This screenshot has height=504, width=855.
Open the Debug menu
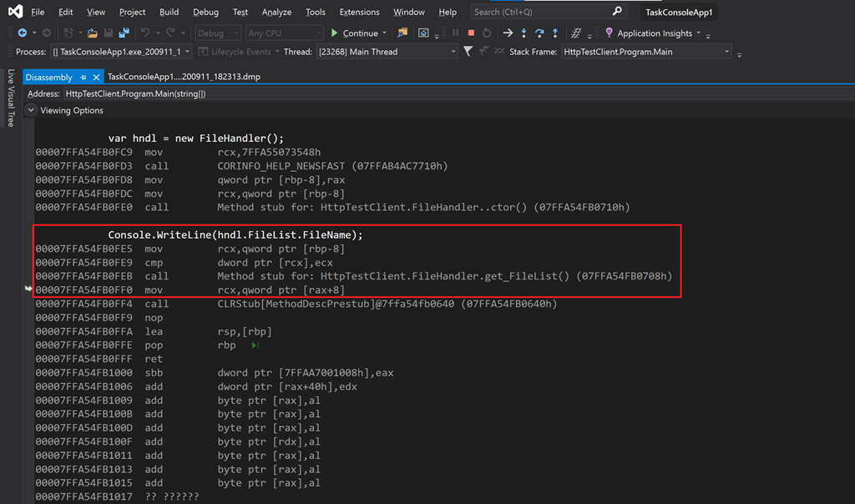[x=205, y=12]
